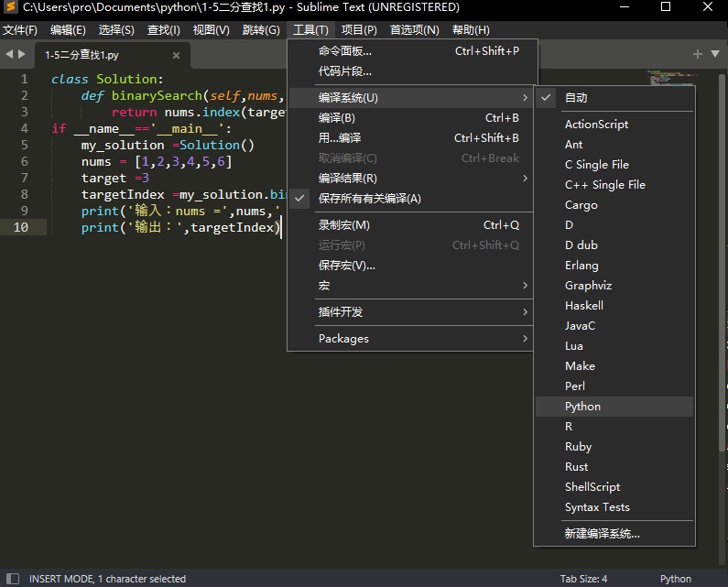728x587 pixels.
Task: Pick Perl build system
Action: 614,386
